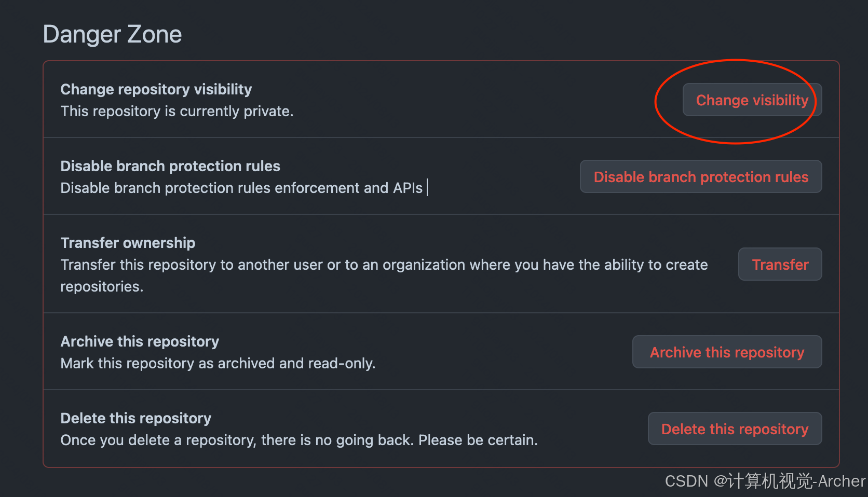868x497 pixels.
Task: Click the Transfer ownership heading
Action: [x=128, y=242]
